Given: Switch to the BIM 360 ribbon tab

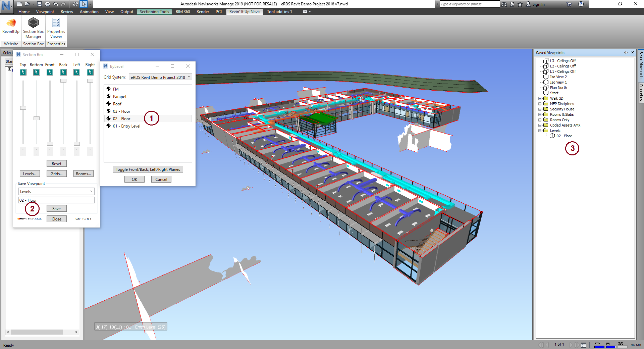Looking at the screenshot, I should coord(183,12).
